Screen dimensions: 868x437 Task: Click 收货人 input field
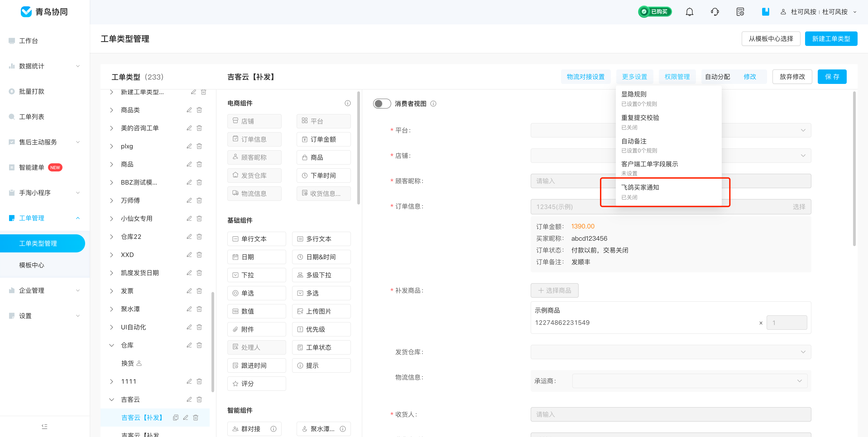[x=671, y=414]
